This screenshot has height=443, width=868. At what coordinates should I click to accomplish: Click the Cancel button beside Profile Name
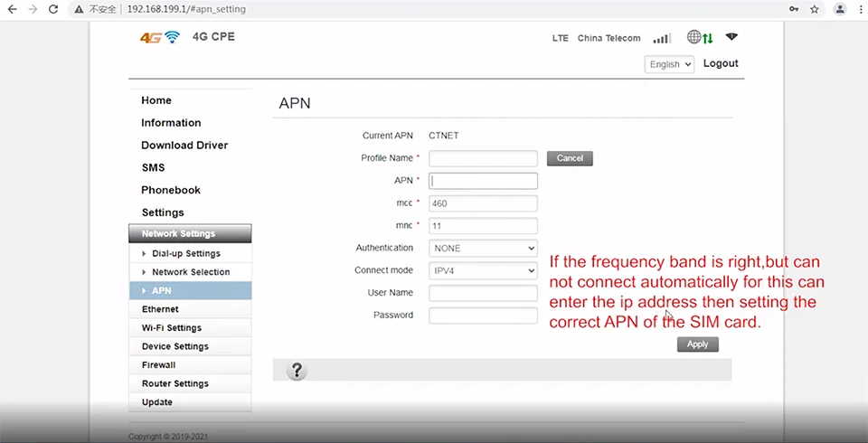(570, 158)
